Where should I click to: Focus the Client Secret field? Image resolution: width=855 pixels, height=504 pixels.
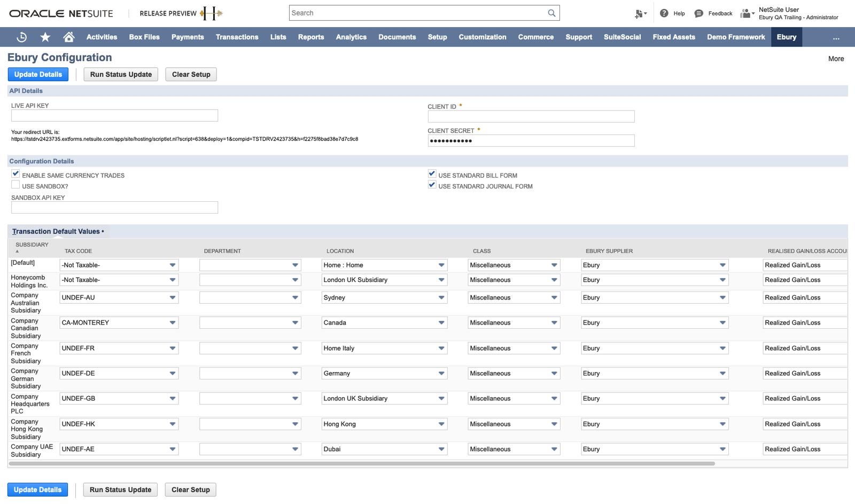click(x=531, y=140)
